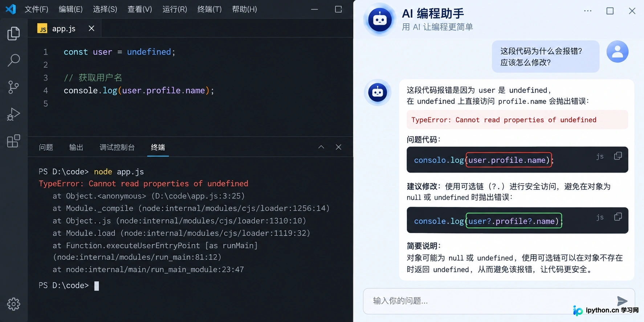The image size is (644, 322).
Task: Open the 选择(S) menu
Action: tap(105, 9)
